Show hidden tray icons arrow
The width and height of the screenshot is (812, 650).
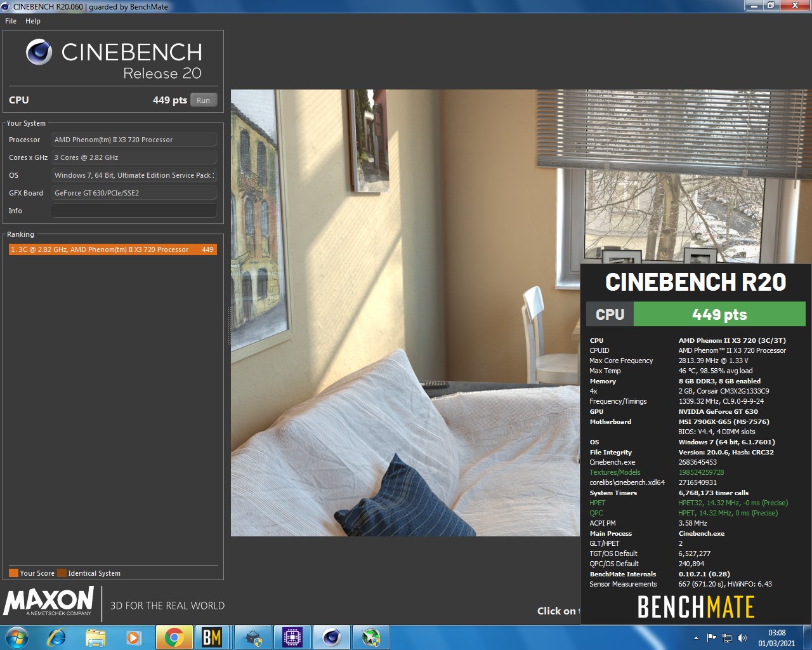(x=696, y=638)
